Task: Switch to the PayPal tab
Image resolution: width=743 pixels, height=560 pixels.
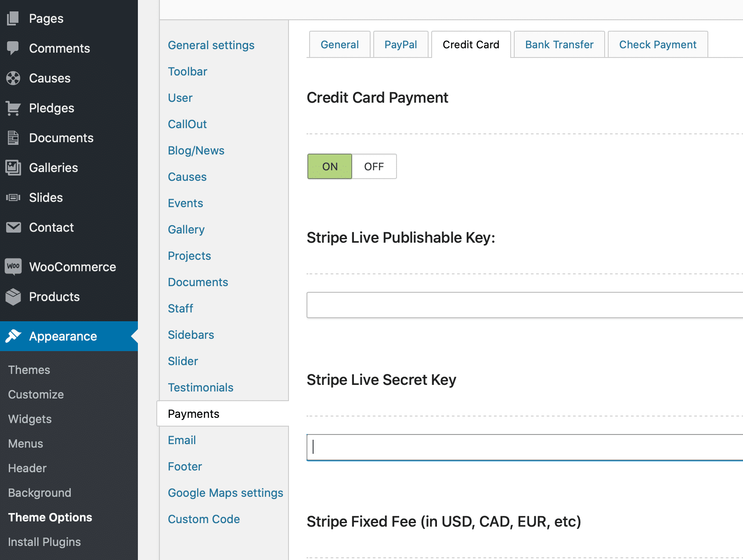Action: (400, 44)
